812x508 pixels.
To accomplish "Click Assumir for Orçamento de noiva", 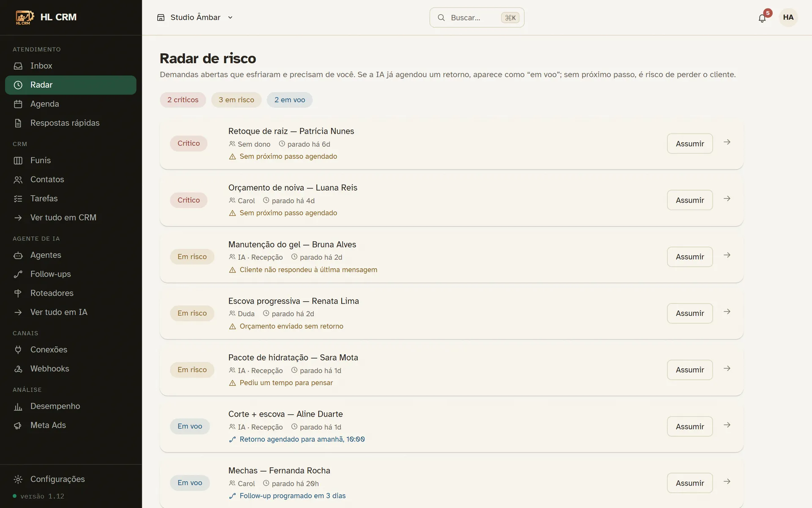I will click(690, 200).
